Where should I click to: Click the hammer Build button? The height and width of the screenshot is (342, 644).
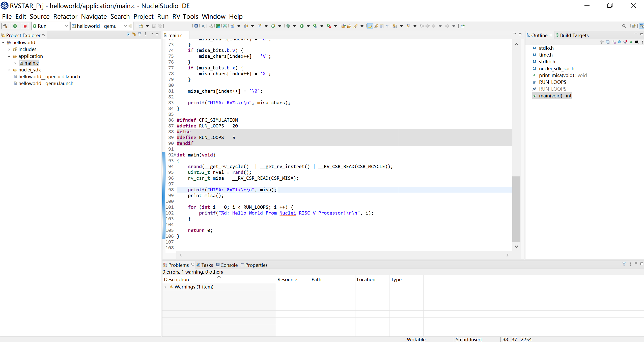(x=5, y=26)
